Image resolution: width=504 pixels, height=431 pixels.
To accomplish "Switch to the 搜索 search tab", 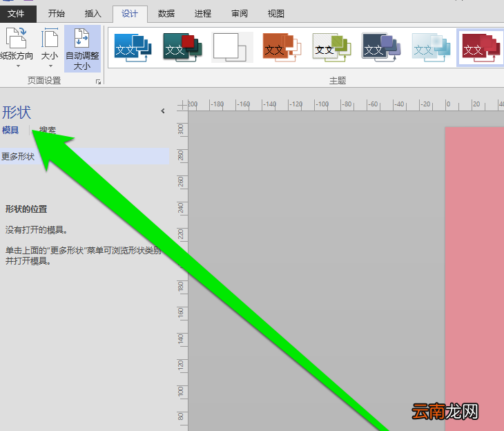I will tap(48, 130).
